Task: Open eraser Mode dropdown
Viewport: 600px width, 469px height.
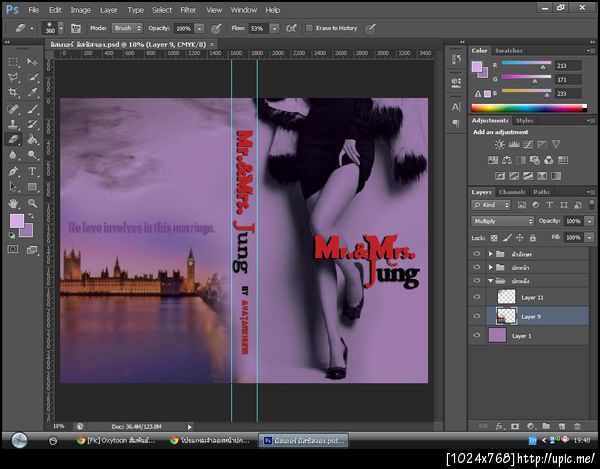Action: point(127,28)
